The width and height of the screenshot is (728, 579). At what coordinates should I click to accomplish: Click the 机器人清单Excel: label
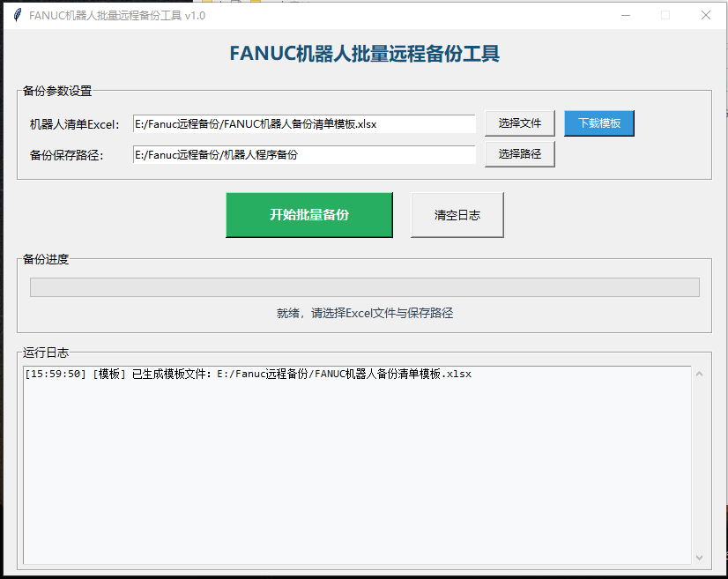click(x=74, y=124)
